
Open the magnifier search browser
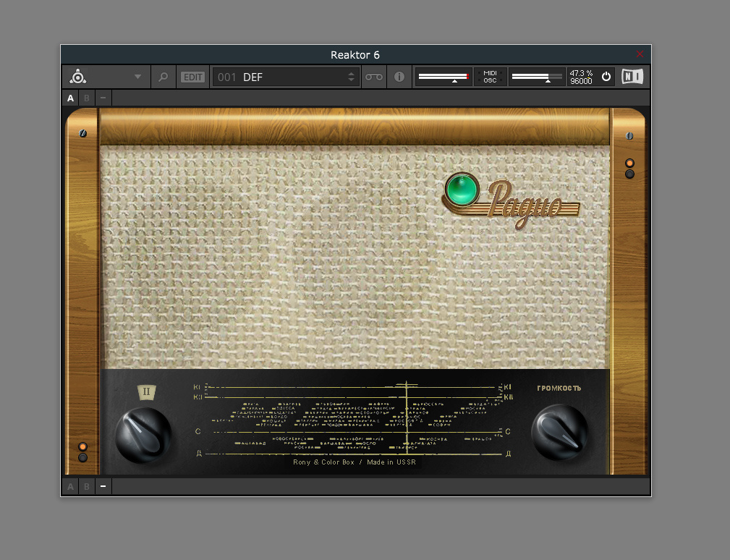pyautogui.click(x=164, y=77)
